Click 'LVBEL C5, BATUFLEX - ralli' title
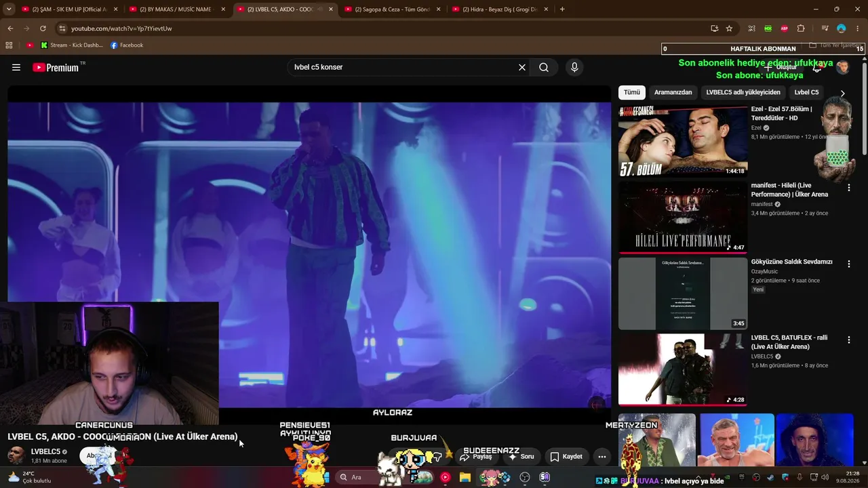 coord(789,342)
